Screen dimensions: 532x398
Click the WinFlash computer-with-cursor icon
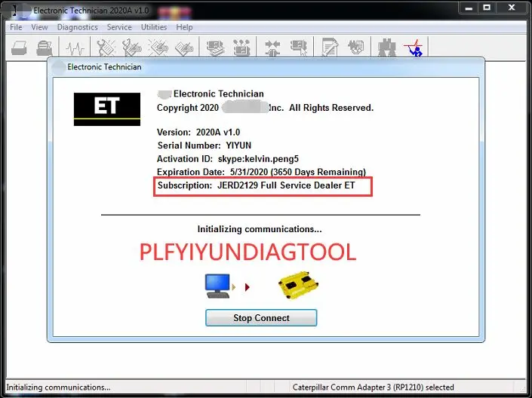pyautogui.click(x=299, y=47)
